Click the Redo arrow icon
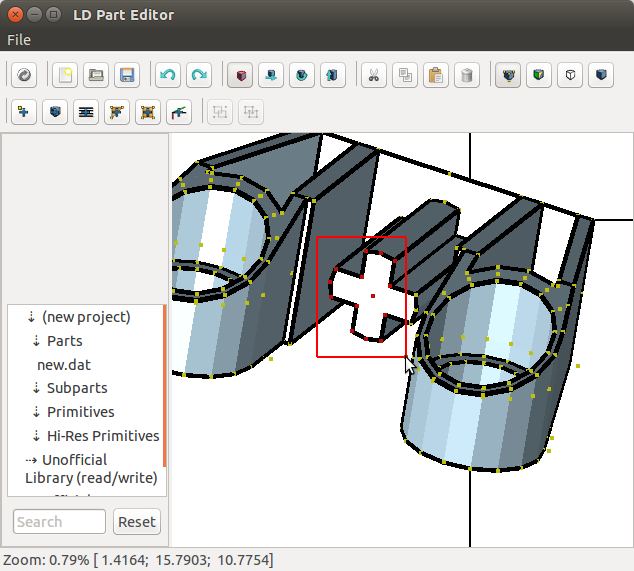Screen dimensions: 634x571 click(x=199, y=75)
